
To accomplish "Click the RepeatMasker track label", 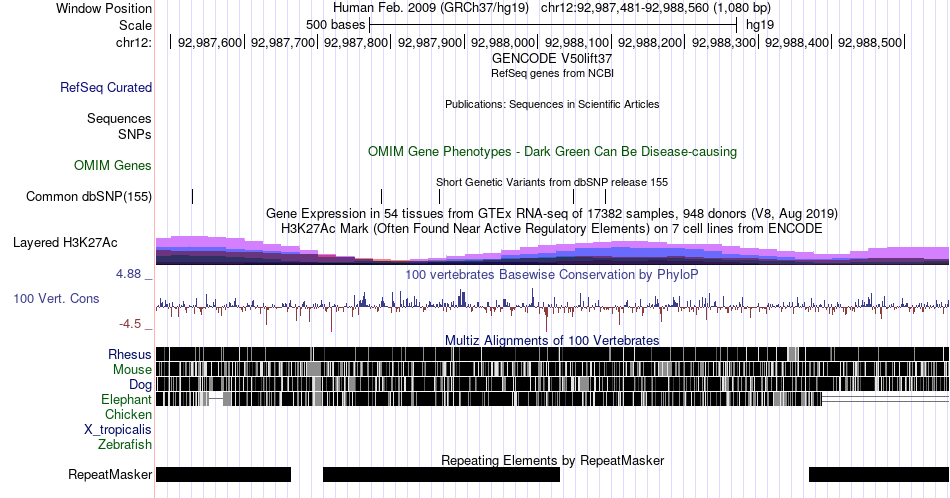I will [x=110, y=474].
